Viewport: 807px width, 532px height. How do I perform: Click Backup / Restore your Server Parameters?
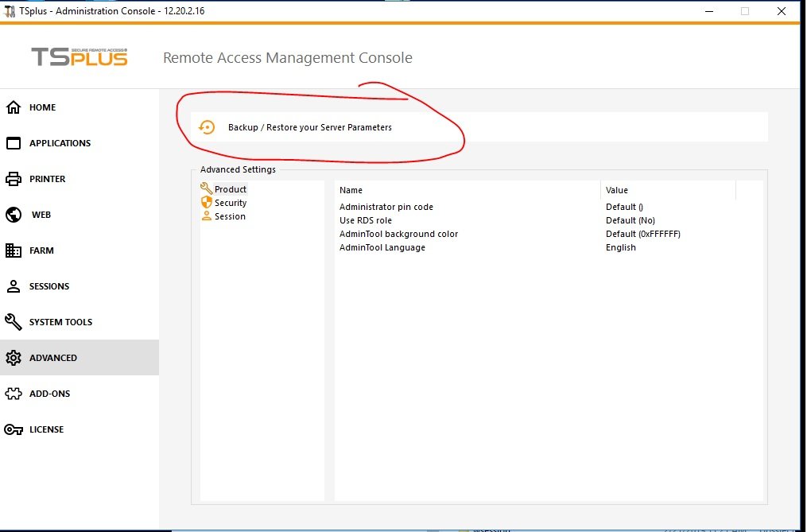(x=309, y=127)
